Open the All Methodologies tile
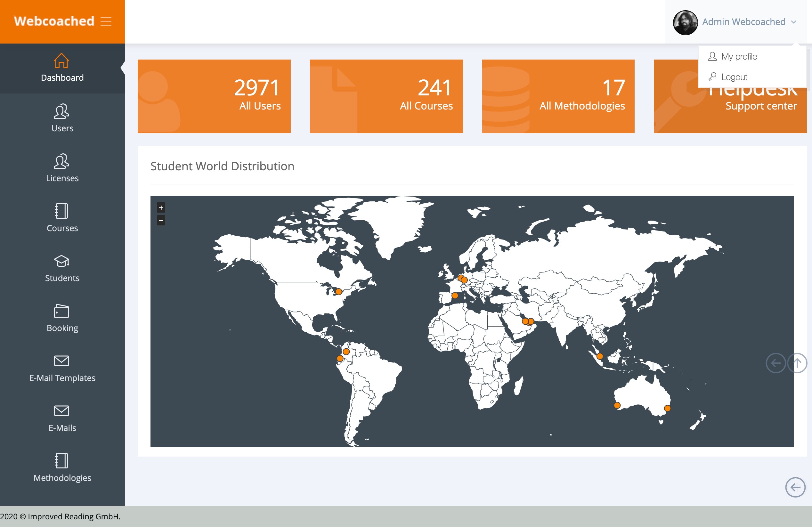 [558, 96]
